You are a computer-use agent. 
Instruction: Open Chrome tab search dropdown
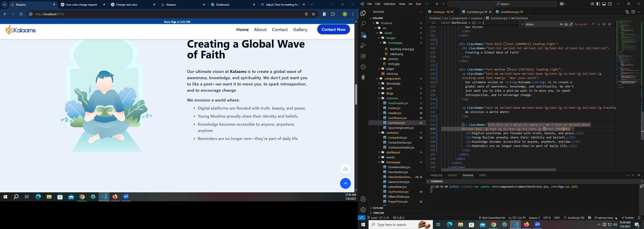tap(4, 4)
